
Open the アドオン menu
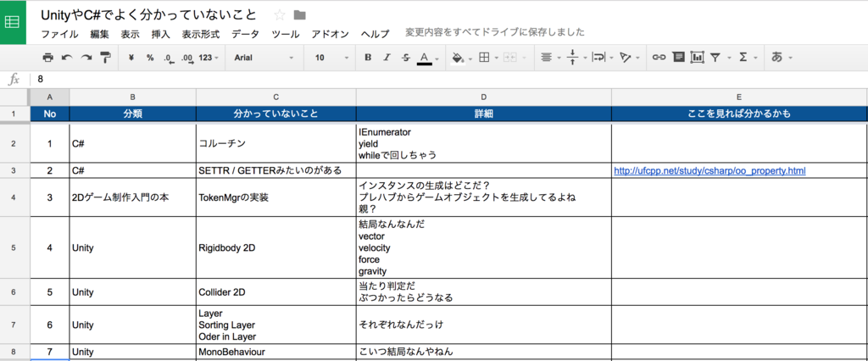330,34
